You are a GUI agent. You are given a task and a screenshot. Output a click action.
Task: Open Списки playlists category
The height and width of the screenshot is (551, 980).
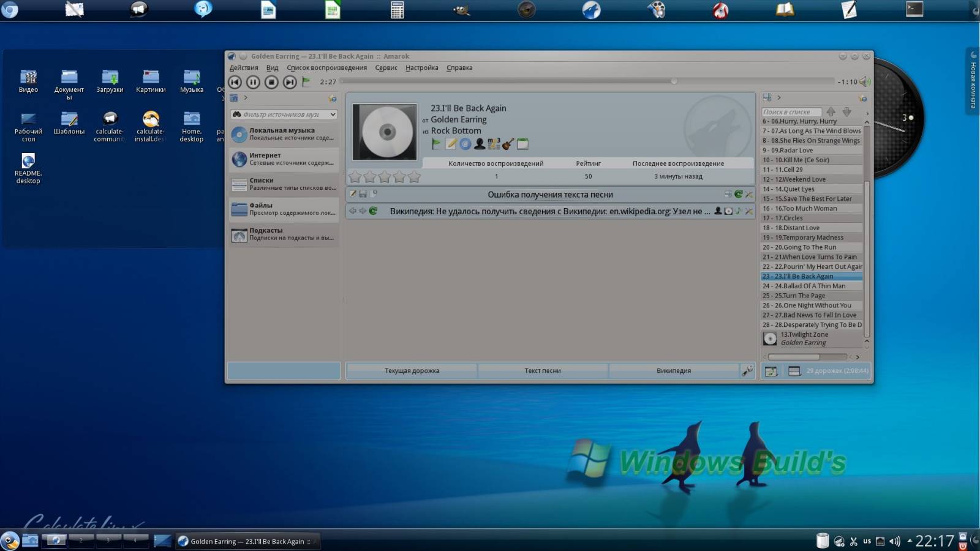pos(284,184)
